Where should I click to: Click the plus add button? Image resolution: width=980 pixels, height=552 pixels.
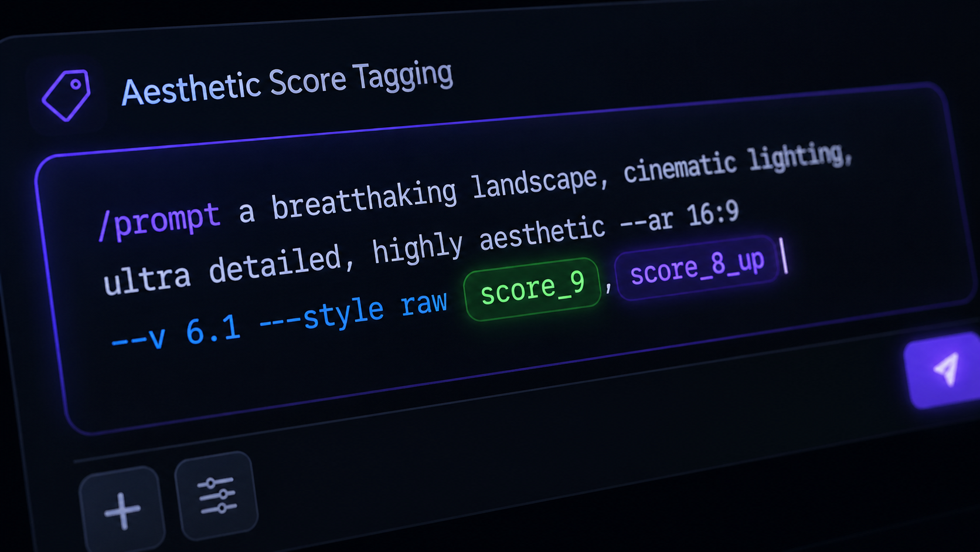click(x=122, y=510)
